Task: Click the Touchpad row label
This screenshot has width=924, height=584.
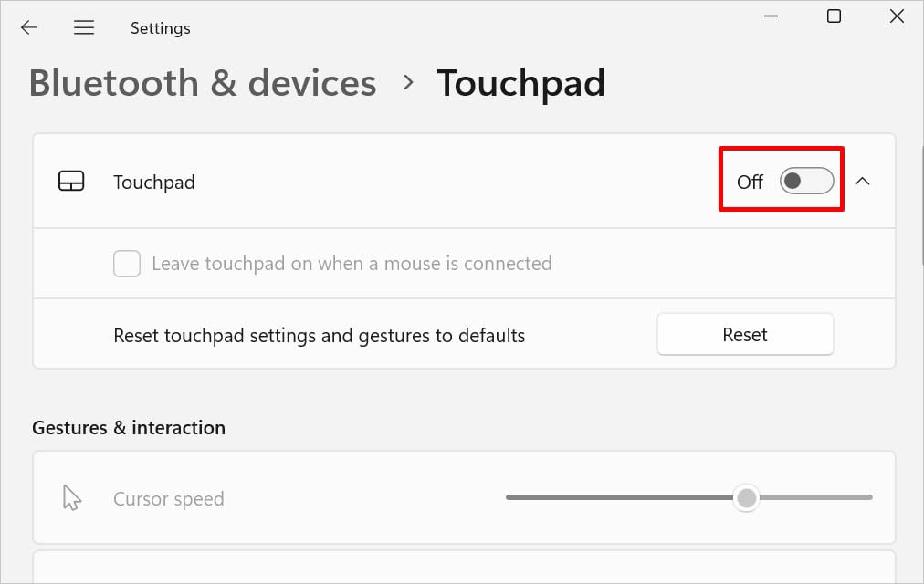Action: (x=153, y=182)
